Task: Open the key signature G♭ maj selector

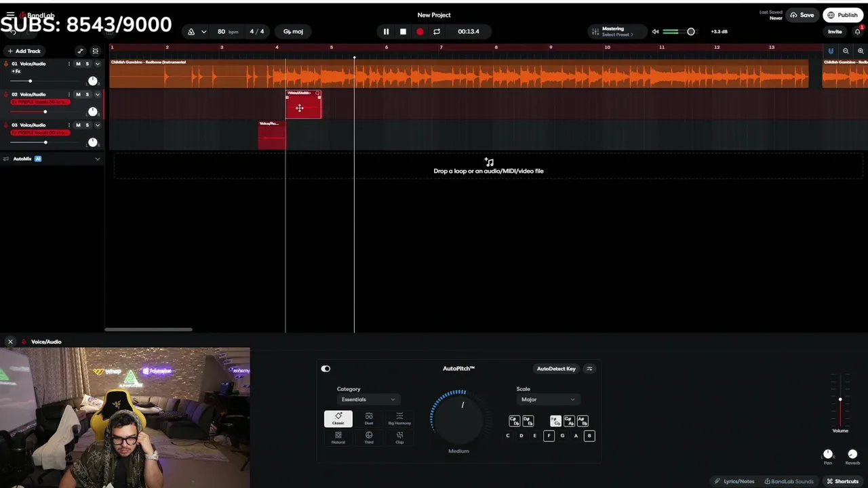Action: pyautogui.click(x=293, y=32)
